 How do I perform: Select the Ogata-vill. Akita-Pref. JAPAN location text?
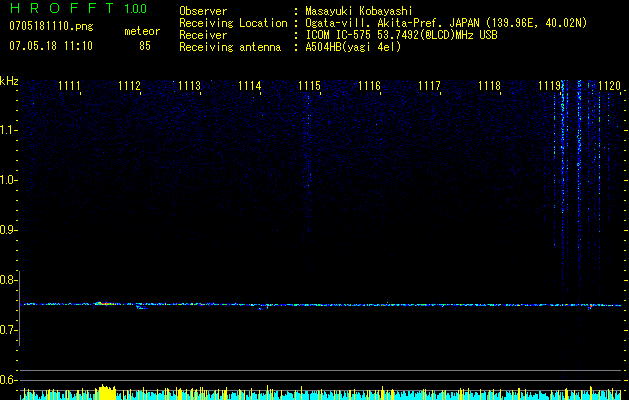(446, 23)
